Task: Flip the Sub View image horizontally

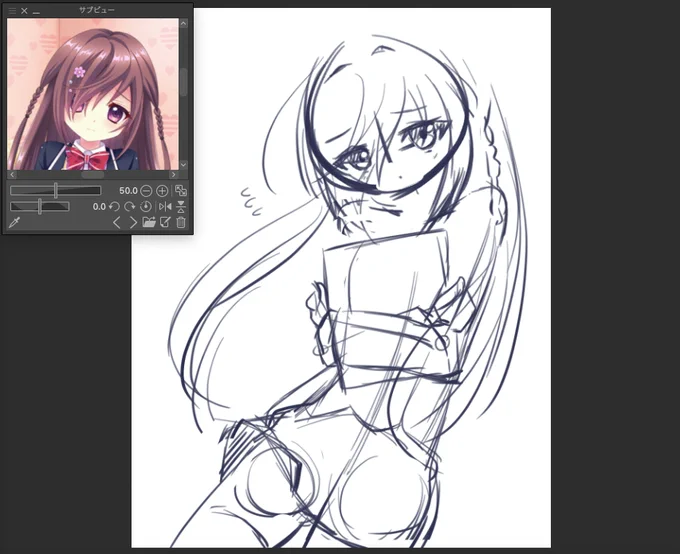Action: point(165,207)
